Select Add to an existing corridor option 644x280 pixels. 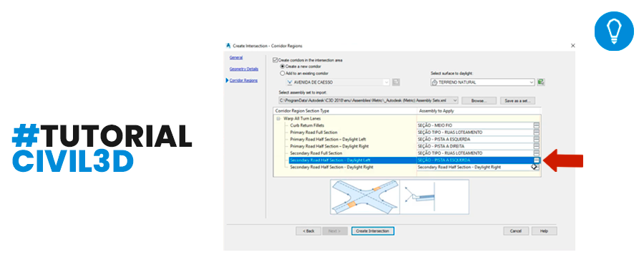click(x=282, y=73)
